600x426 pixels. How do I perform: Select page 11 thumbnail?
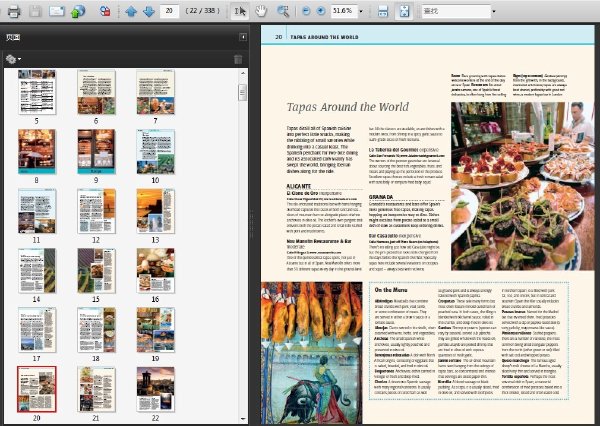pos(37,211)
